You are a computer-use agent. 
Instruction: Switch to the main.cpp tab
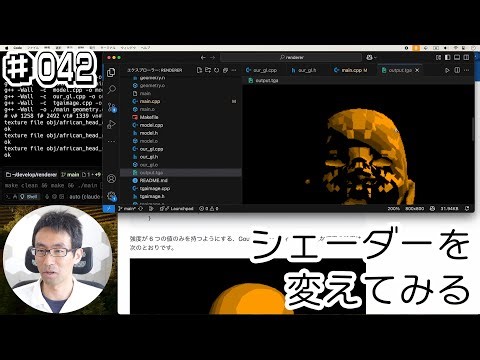tap(351, 70)
